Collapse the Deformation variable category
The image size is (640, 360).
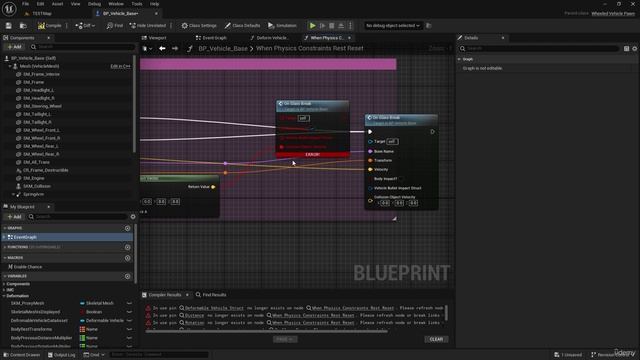point(4,296)
